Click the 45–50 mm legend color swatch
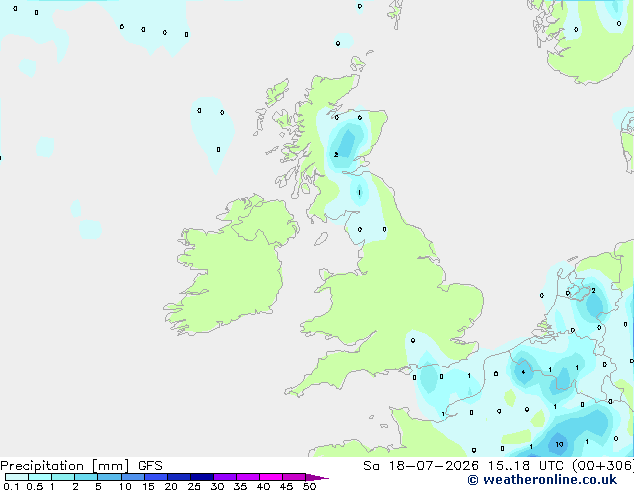 tap(294, 477)
